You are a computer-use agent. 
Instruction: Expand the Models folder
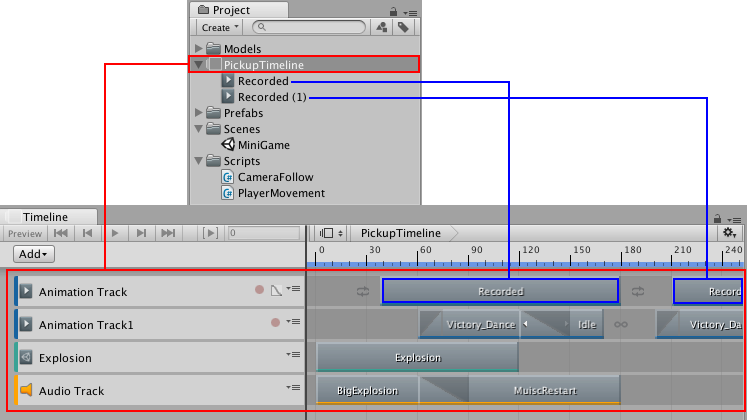coord(199,49)
